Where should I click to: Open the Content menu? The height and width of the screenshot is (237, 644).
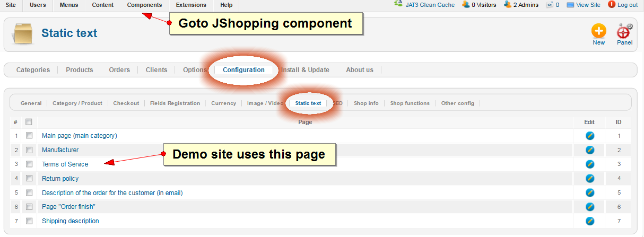[x=102, y=5]
